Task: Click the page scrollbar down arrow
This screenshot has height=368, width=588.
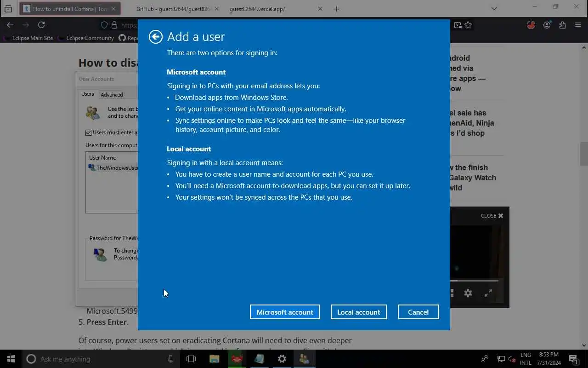Action: click(584, 345)
